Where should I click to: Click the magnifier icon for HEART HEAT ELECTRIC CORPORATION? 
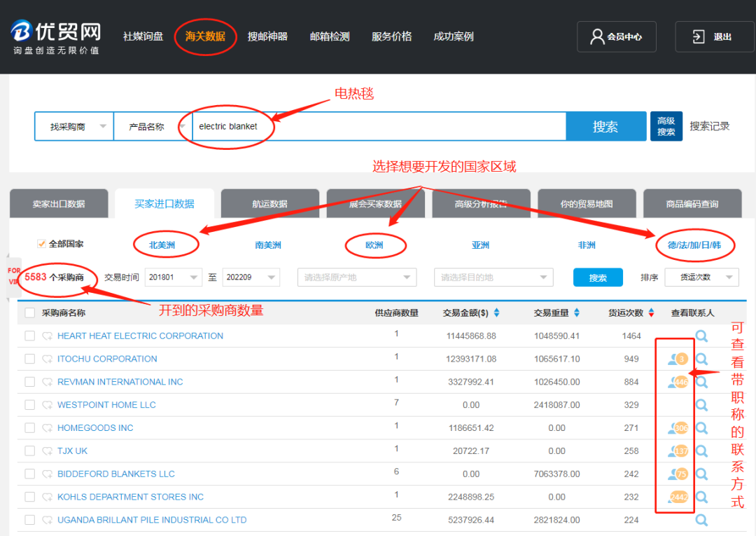(x=701, y=336)
